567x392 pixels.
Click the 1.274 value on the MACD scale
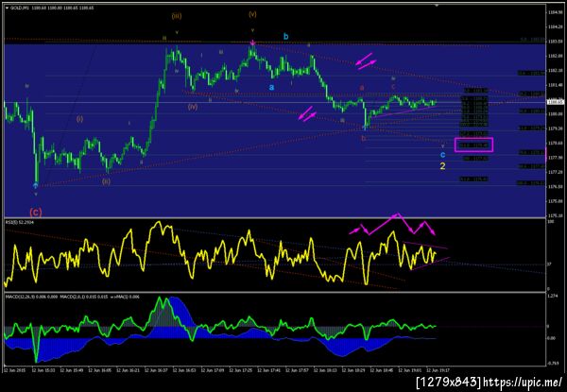pyautogui.click(x=551, y=296)
